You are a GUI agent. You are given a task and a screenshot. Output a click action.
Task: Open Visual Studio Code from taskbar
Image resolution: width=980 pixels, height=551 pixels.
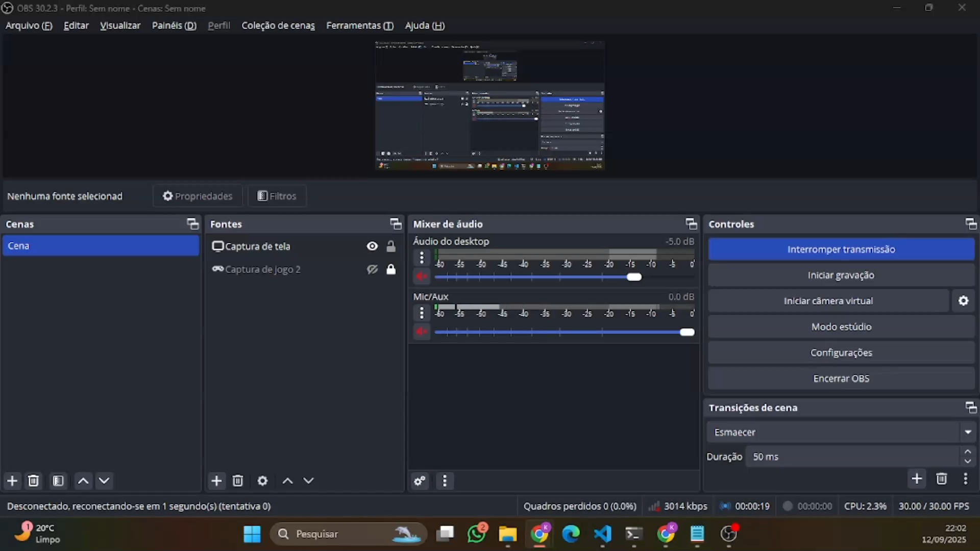point(603,534)
